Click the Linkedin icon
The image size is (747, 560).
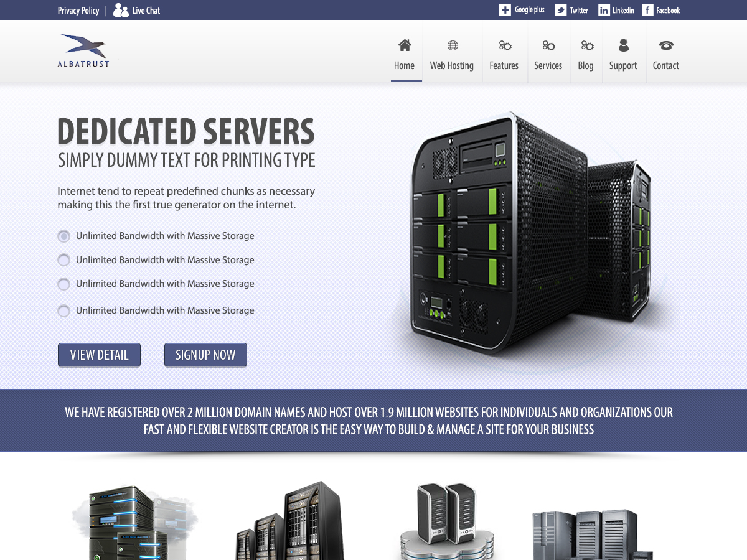click(604, 10)
